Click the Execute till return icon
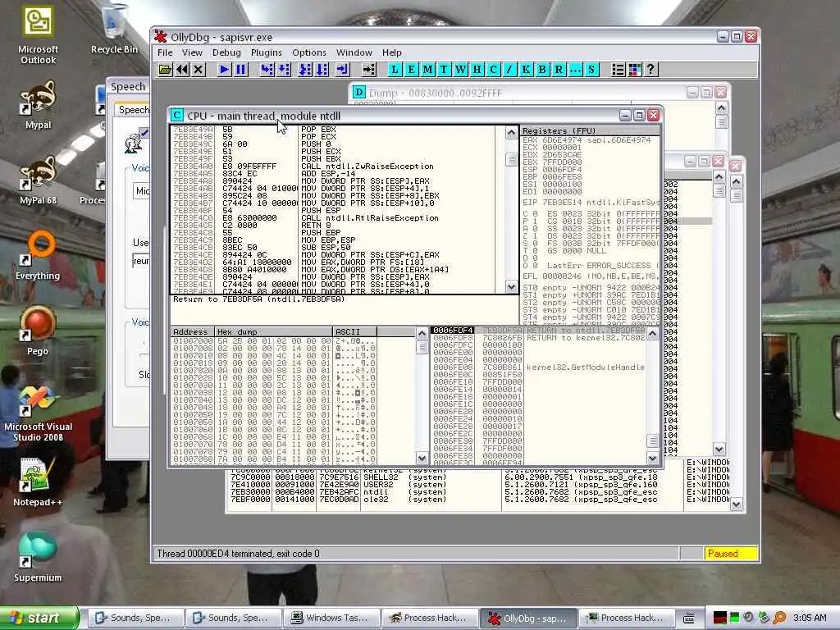 [343, 70]
